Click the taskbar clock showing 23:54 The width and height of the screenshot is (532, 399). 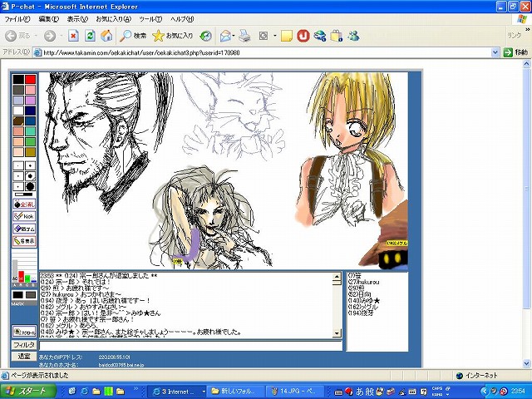518,392
